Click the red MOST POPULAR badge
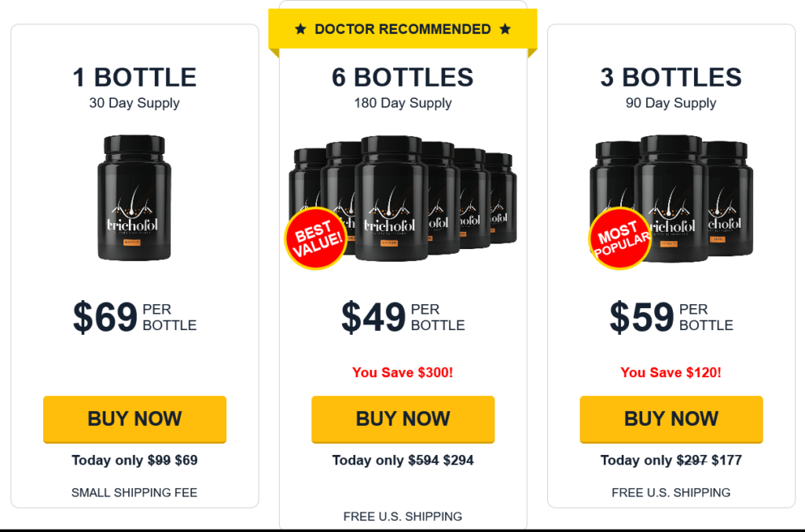The width and height of the screenshot is (805, 532). [x=620, y=239]
